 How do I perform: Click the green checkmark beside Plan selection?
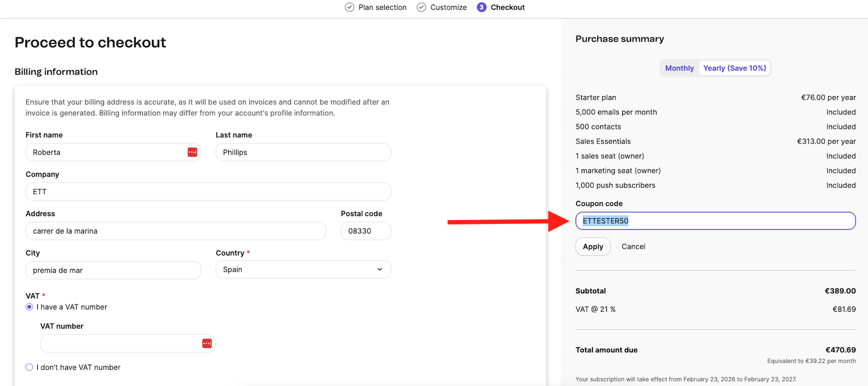pos(349,7)
